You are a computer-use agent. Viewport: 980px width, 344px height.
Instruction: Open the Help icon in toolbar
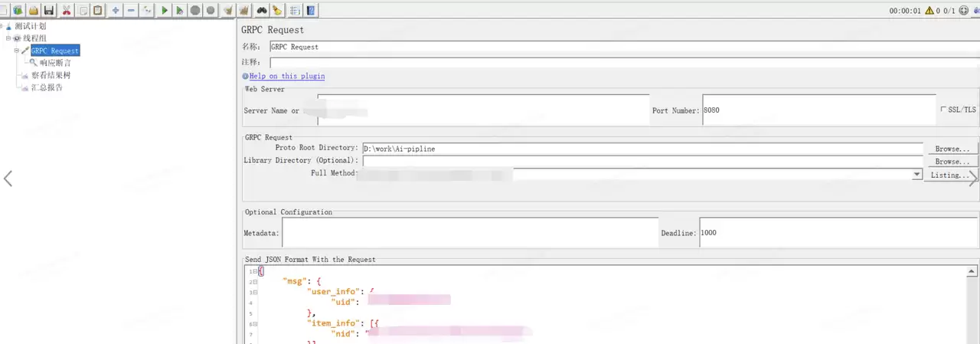click(312, 10)
